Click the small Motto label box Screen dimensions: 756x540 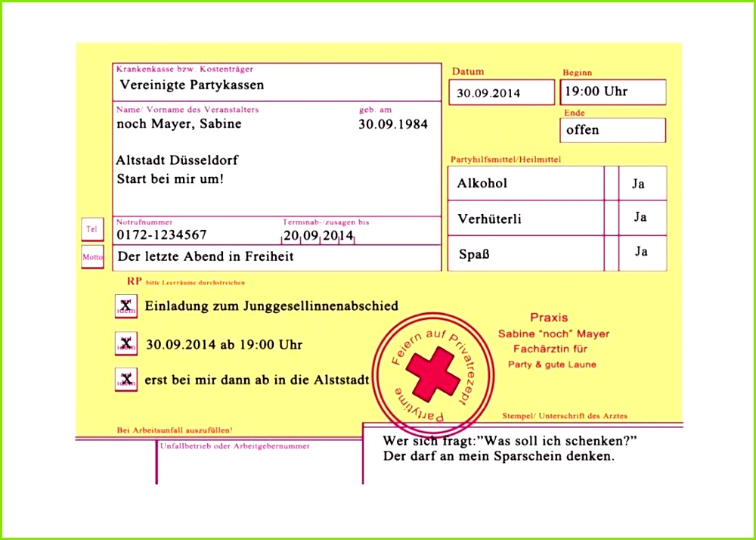(92, 257)
